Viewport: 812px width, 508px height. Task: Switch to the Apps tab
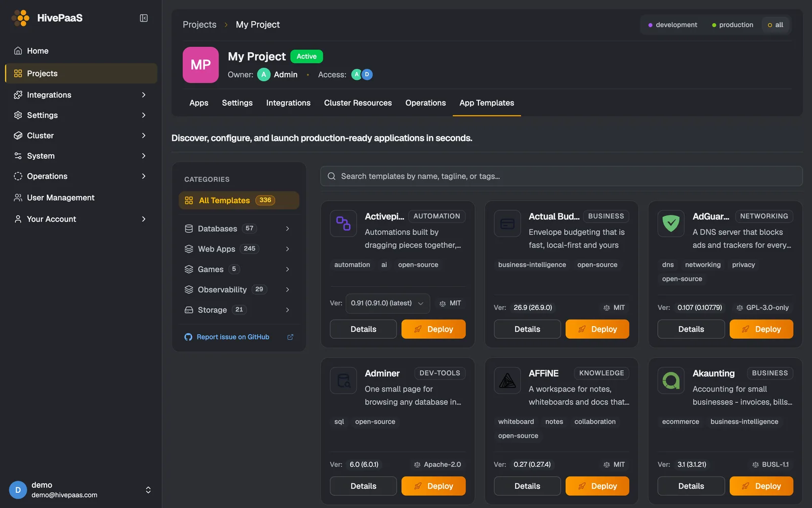coord(199,103)
